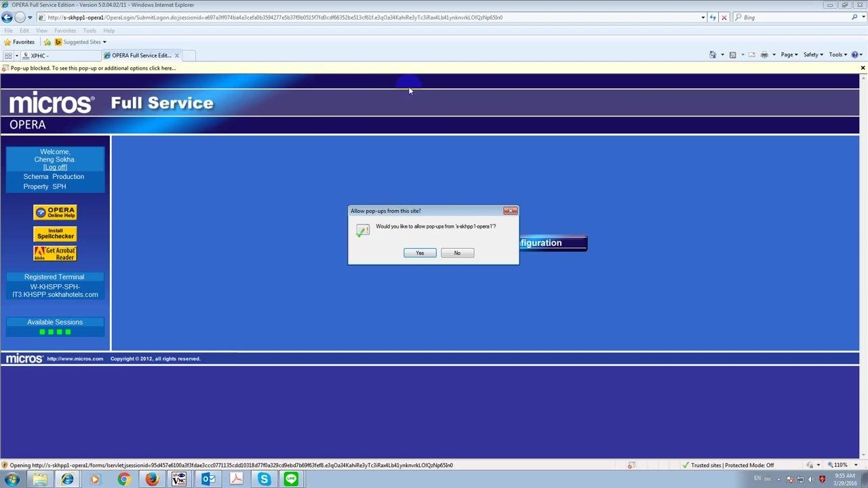Click the Favorites button in favorites bar

coord(19,42)
